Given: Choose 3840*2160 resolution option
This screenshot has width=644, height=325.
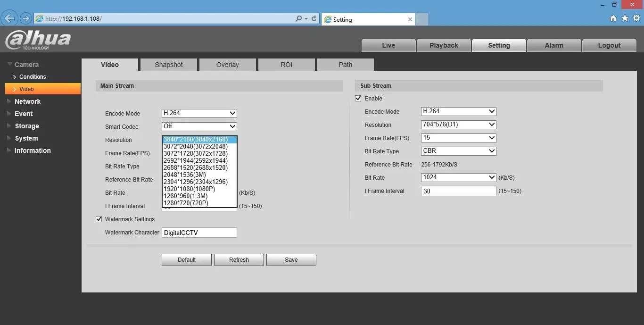Looking at the screenshot, I should pos(199,140).
